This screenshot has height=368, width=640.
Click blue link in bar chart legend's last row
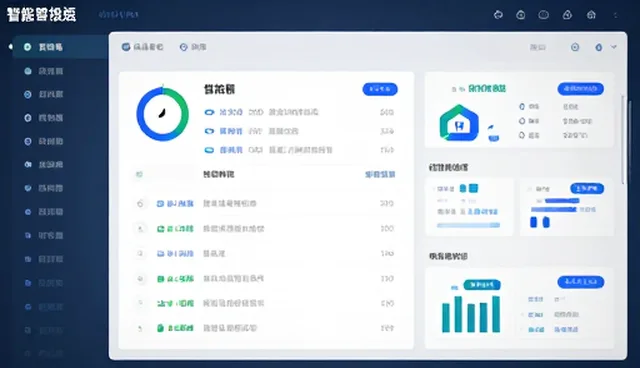click(x=566, y=330)
